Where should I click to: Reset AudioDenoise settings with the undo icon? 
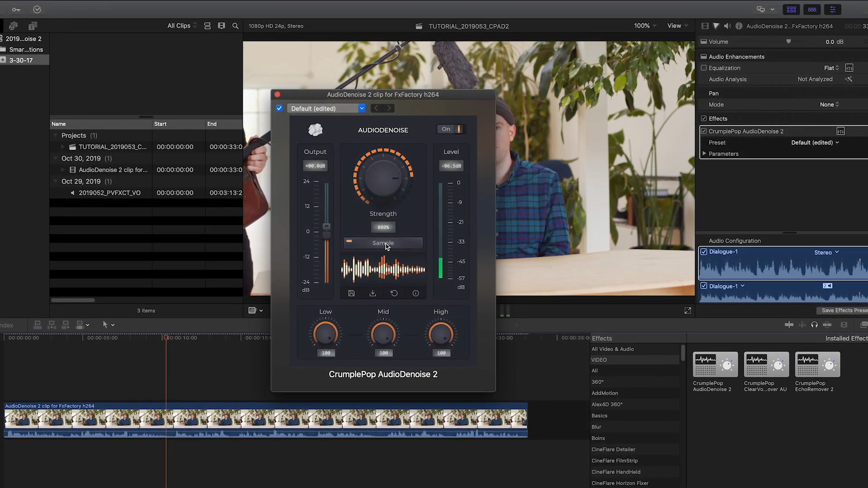coord(394,293)
